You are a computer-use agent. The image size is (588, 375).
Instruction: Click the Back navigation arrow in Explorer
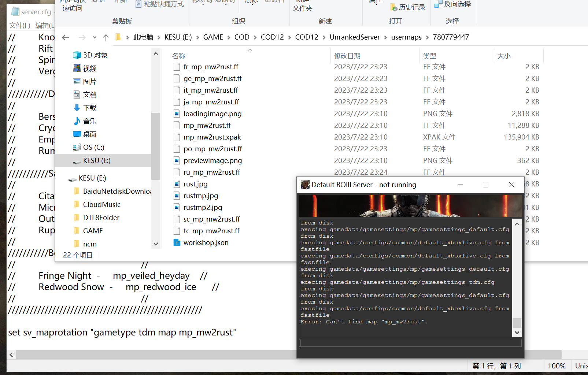coord(66,37)
